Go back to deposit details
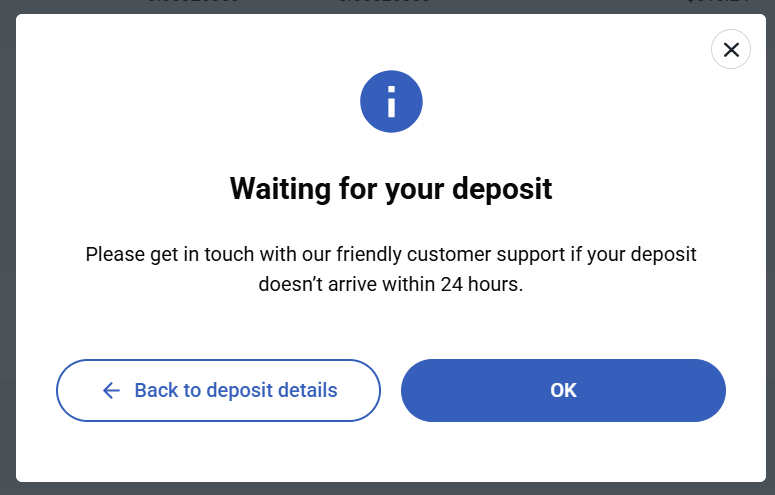Image resolution: width=775 pixels, height=495 pixels. coord(218,390)
